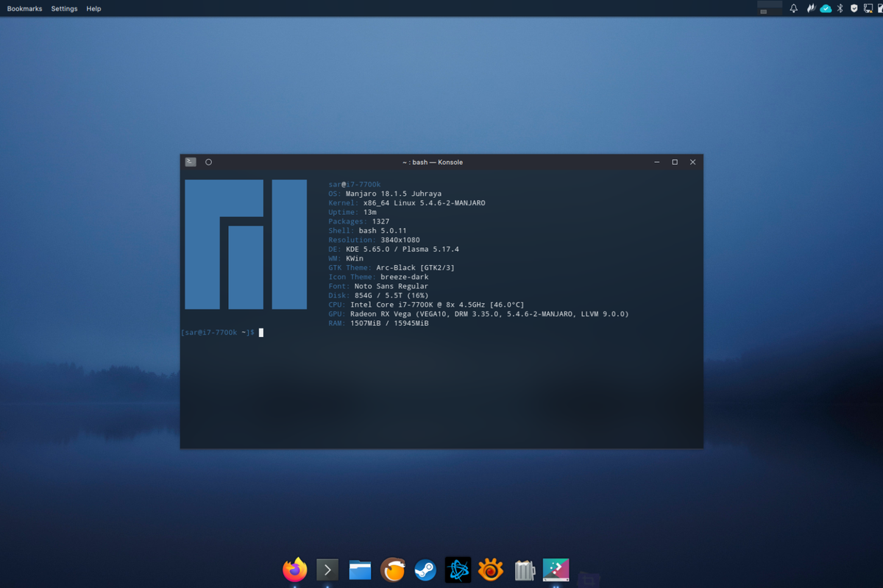Click the widget at the left of the system tray
The height and width of the screenshot is (588, 883).
(x=770, y=8)
